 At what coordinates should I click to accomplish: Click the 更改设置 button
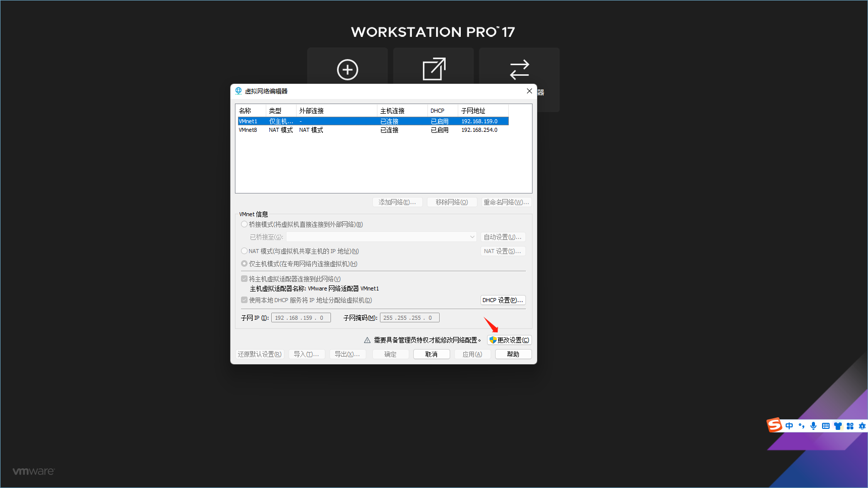point(509,340)
